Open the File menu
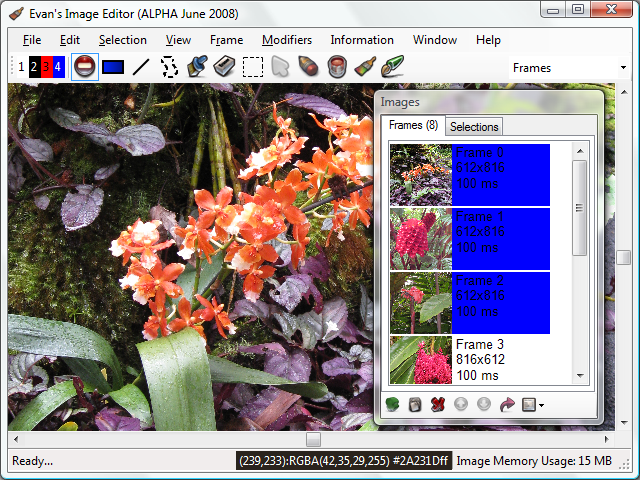Viewport: 640px width, 480px height. [32, 40]
